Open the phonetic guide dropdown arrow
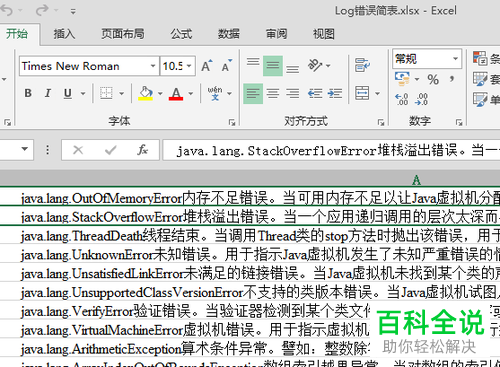This screenshot has height=367, width=500. click(229, 94)
